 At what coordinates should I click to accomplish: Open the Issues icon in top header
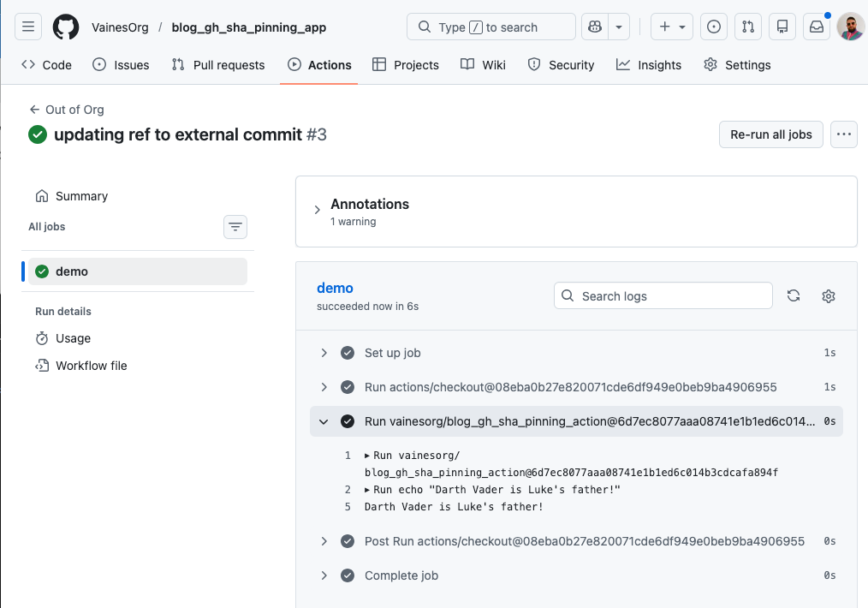pos(714,27)
